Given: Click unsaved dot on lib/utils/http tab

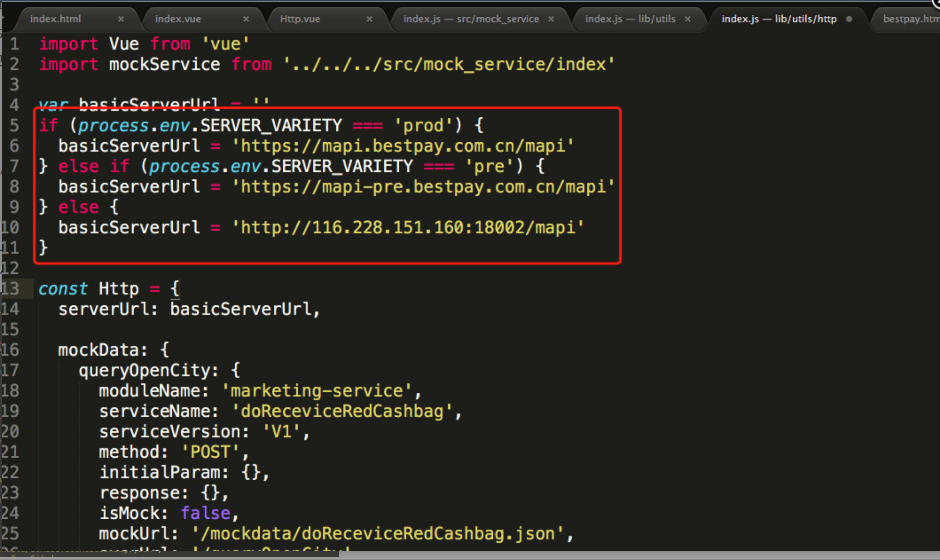Looking at the screenshot, I should (849, 19).
